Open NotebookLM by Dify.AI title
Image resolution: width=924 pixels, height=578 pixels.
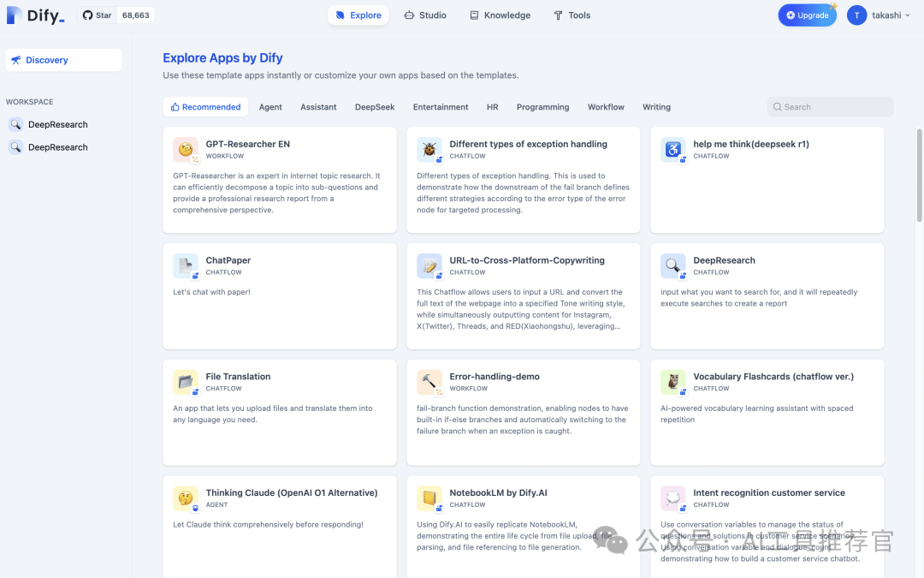pyautogui.click(x=498, y=492)
